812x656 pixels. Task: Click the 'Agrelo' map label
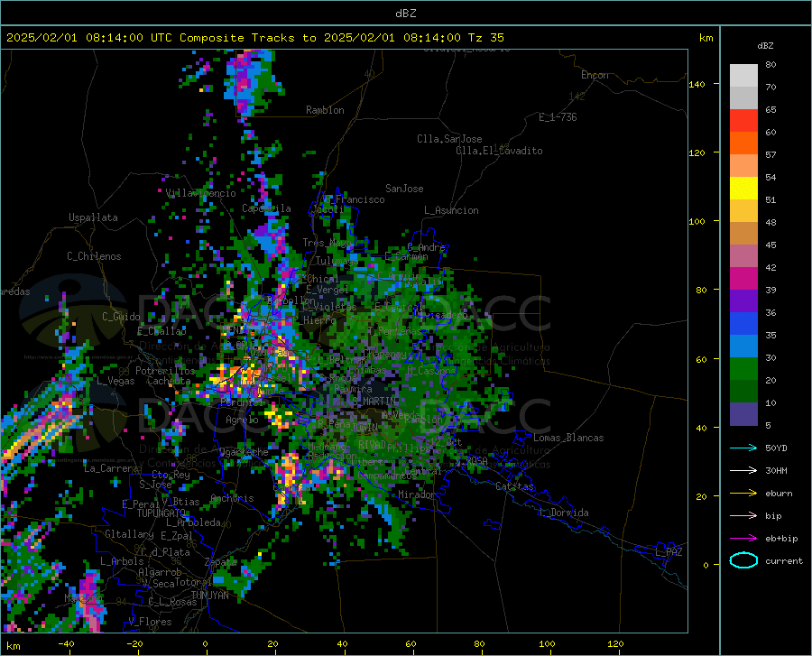tap(242, 420)
